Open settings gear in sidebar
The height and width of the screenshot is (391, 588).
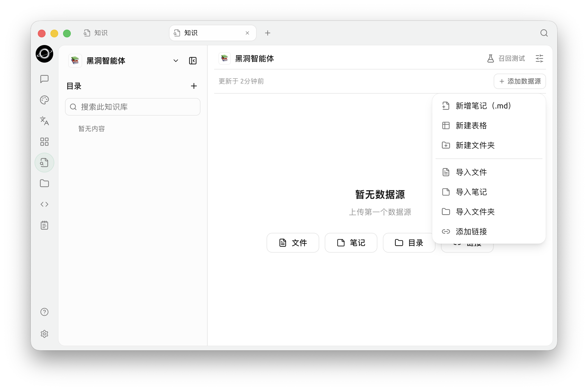pyautogui.click(x=44, y=334)
